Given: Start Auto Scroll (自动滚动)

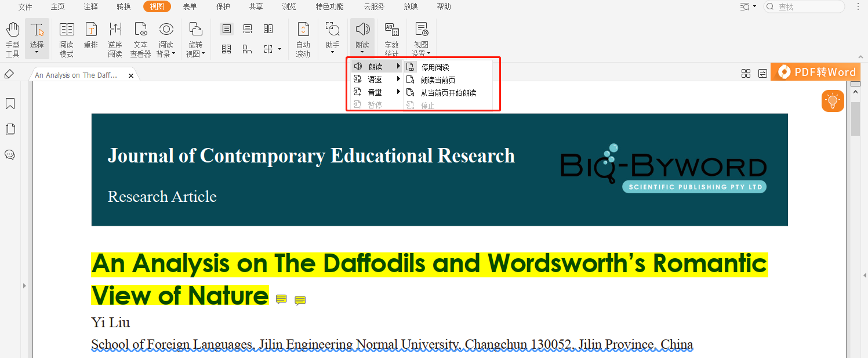Looking at the screenshot, I should (303, 39).
